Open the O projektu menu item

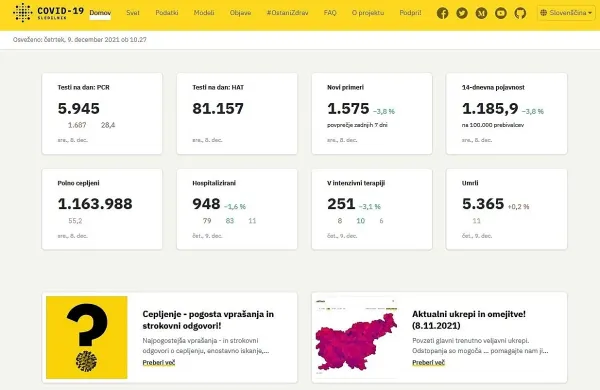click(x=368, y=13)
